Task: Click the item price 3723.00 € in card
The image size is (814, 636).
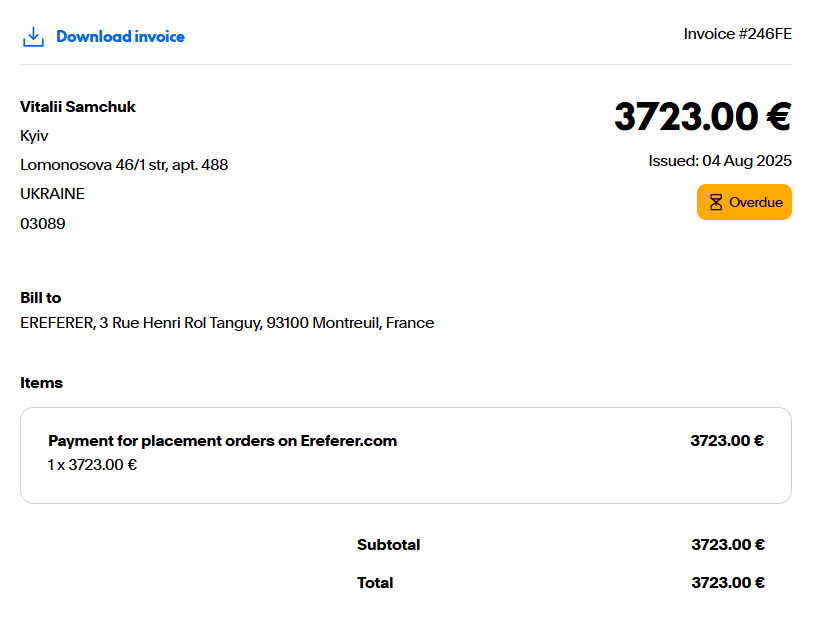Action: click(727, 441)
